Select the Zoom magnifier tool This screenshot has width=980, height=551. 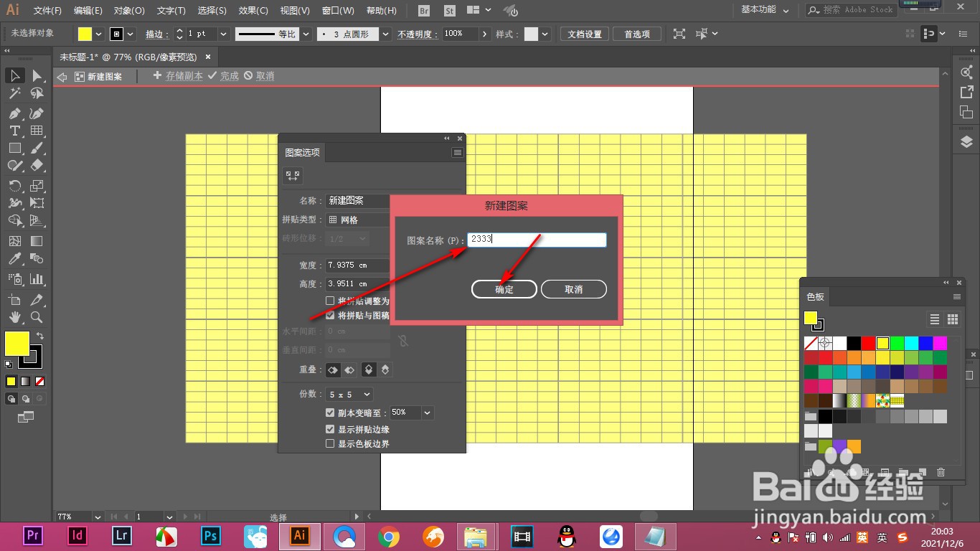37,316
